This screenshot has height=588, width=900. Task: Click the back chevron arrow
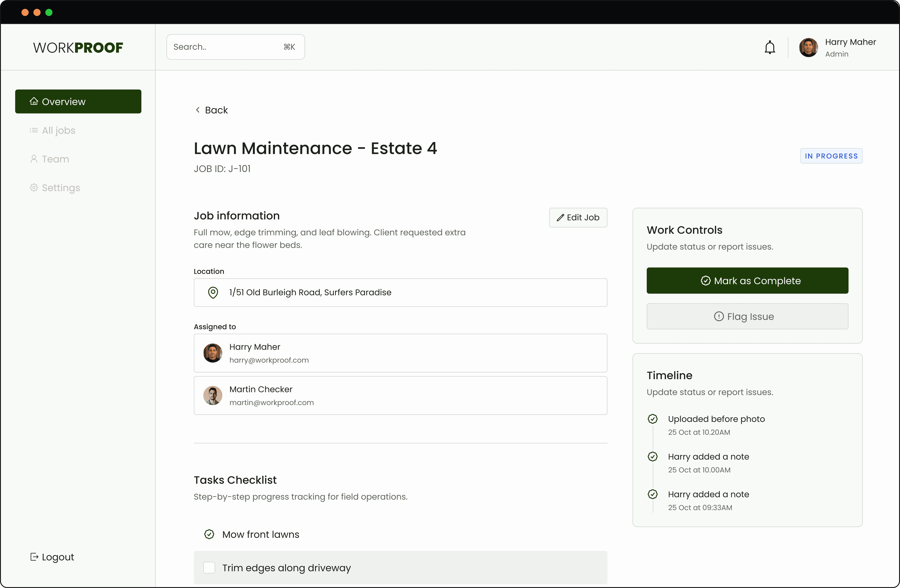point(198,110)
